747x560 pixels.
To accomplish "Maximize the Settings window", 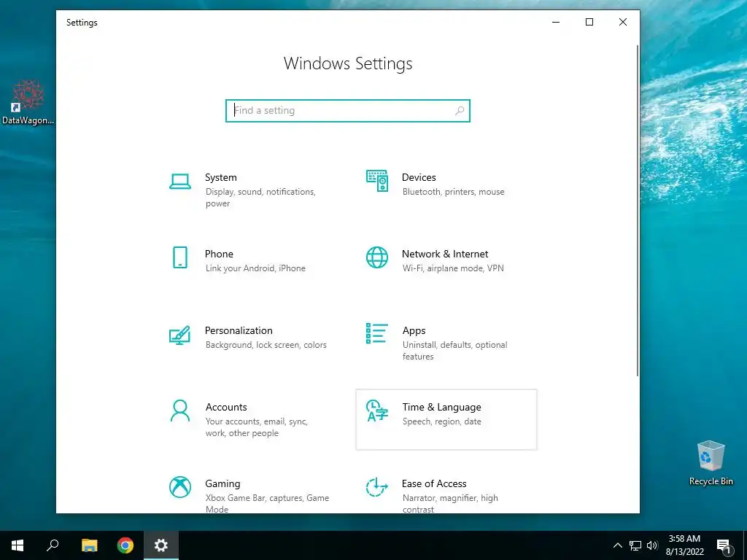I will click(x=589, y=22).
